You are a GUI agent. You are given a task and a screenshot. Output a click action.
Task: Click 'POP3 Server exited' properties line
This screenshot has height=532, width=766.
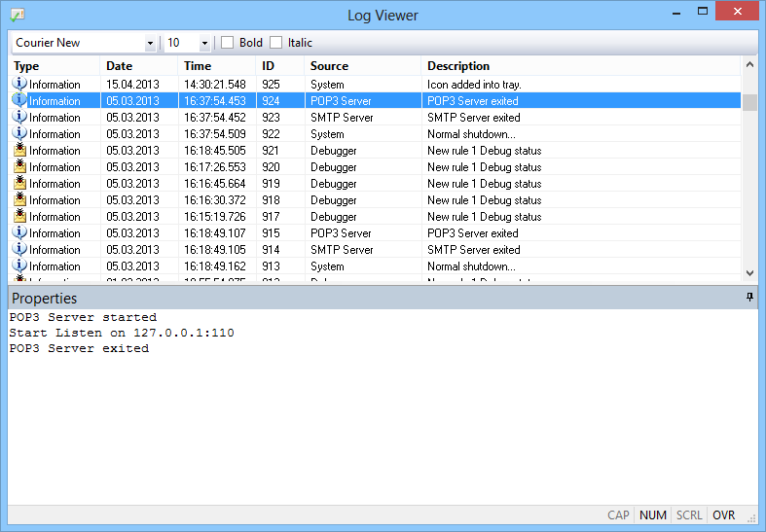(79, 348)
